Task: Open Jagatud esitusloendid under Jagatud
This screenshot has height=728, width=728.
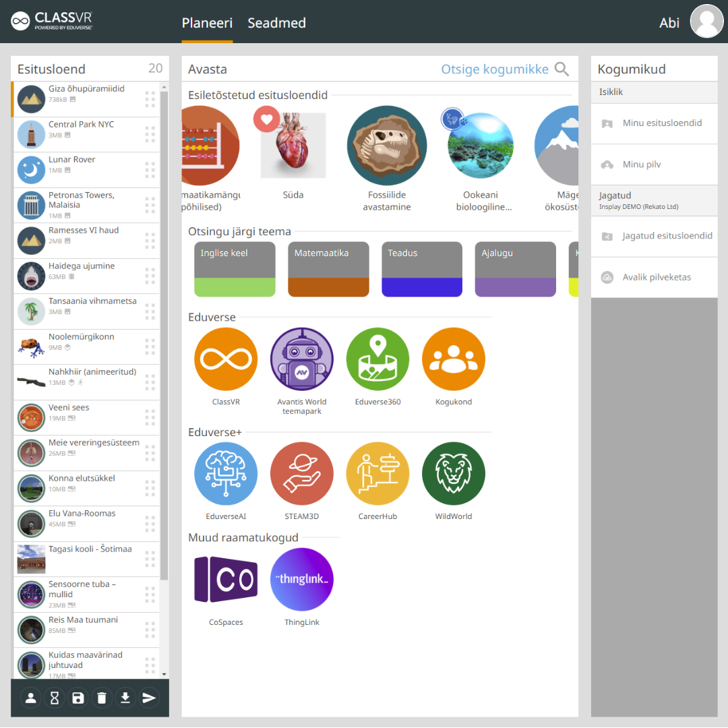Action: click(654, 237)
